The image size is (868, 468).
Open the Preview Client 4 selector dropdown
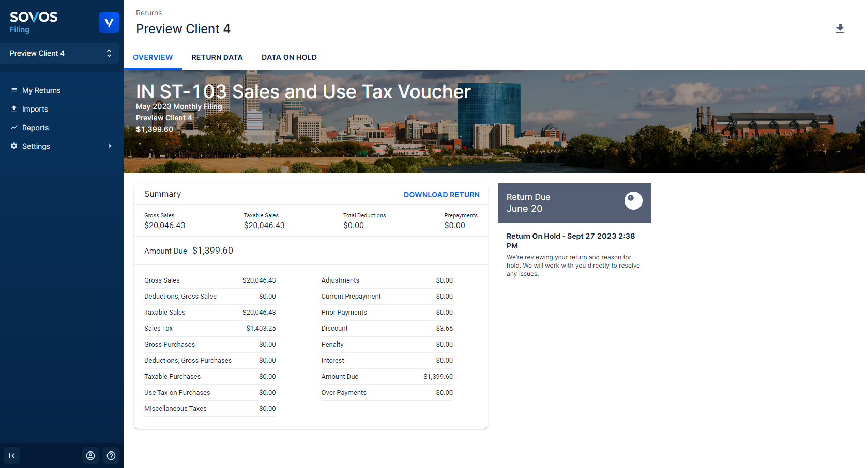click(60, 53)
